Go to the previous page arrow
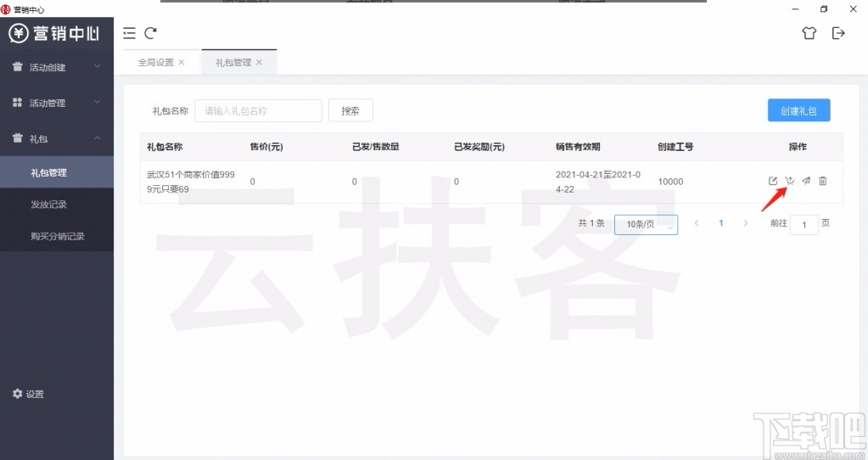 point(697,223)
